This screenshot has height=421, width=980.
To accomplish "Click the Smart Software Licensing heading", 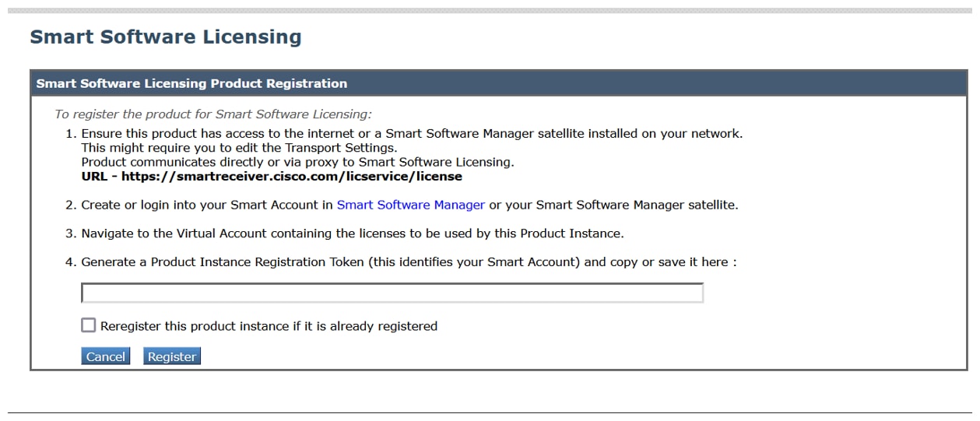I will pyautogui.click(x=166, y=37).
